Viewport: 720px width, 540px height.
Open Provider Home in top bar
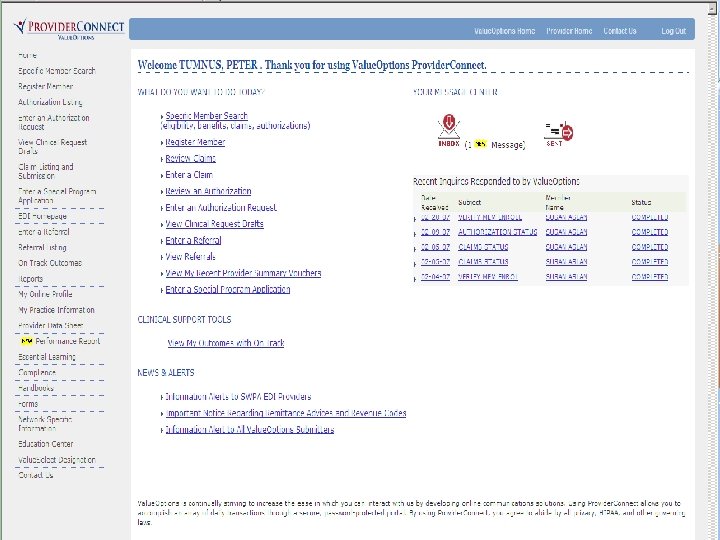coord(569,31)
